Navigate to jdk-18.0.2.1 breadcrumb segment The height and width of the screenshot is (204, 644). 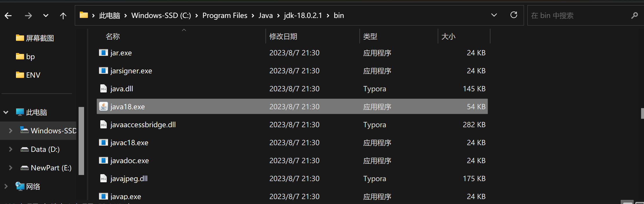[303, 15]
